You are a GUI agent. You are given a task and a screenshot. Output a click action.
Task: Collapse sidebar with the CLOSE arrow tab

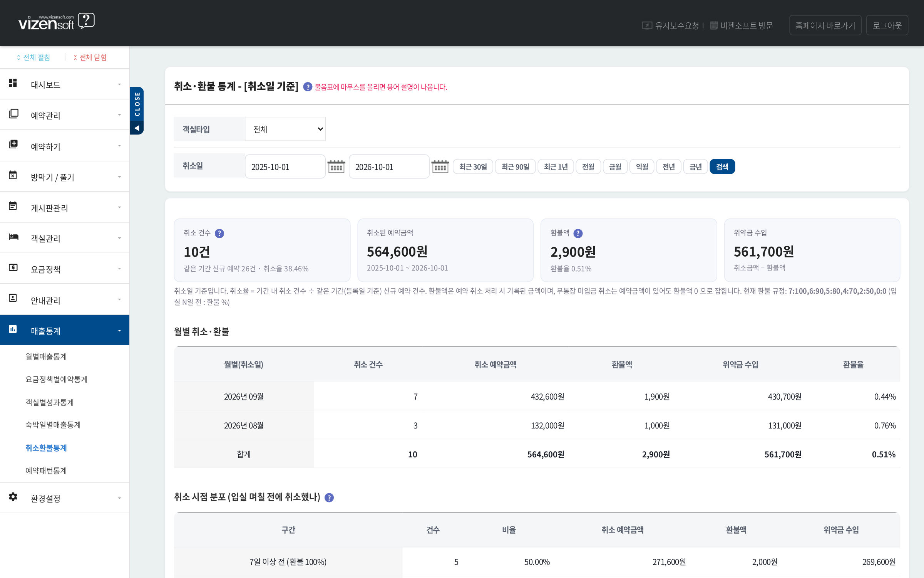coord(137,111)
